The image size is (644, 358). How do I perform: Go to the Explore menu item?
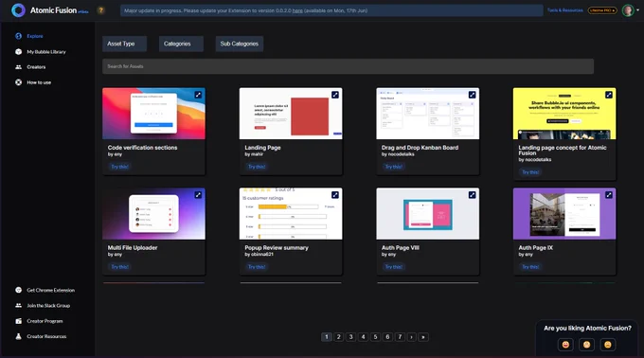(x=35, y=36)
